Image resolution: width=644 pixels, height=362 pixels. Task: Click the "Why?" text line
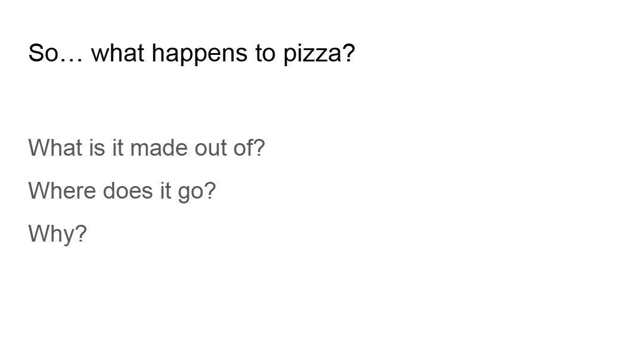57,234
